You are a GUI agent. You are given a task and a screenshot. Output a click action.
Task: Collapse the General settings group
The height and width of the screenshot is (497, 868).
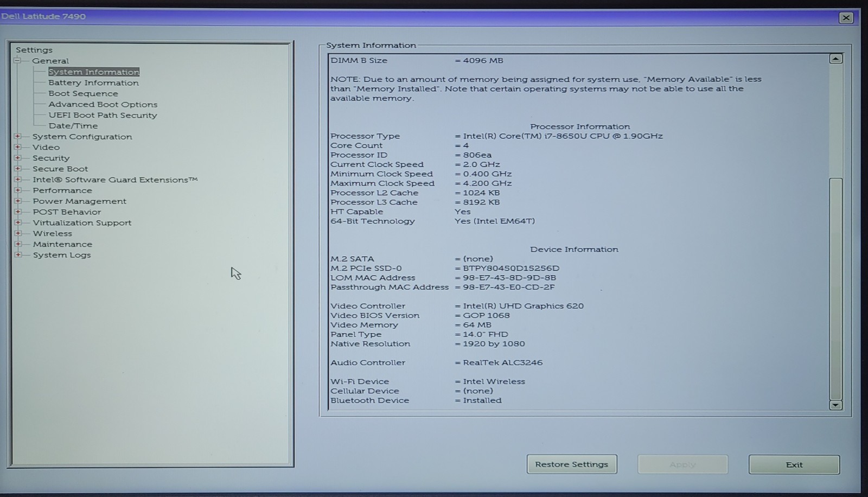pyautogui.click(x=17, y=60)
